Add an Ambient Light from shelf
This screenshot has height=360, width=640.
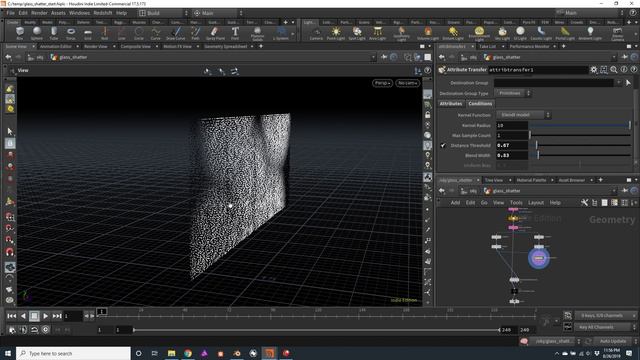590,33
